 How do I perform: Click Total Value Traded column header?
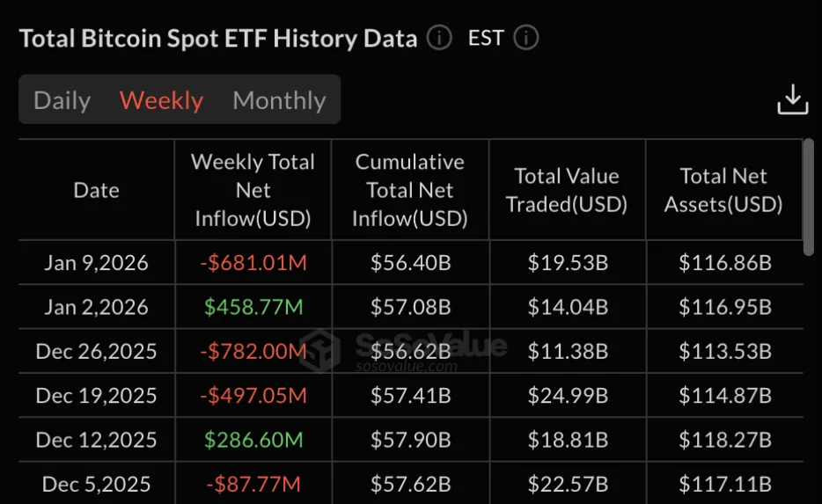567,190
